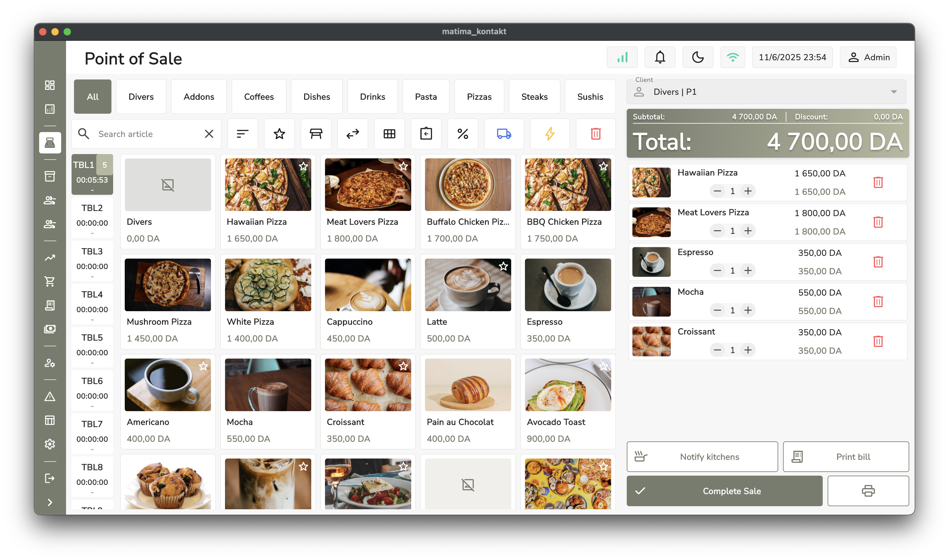Click the lightning bolt quick action icon
The image size is (949, 560).
click(550, 134)
